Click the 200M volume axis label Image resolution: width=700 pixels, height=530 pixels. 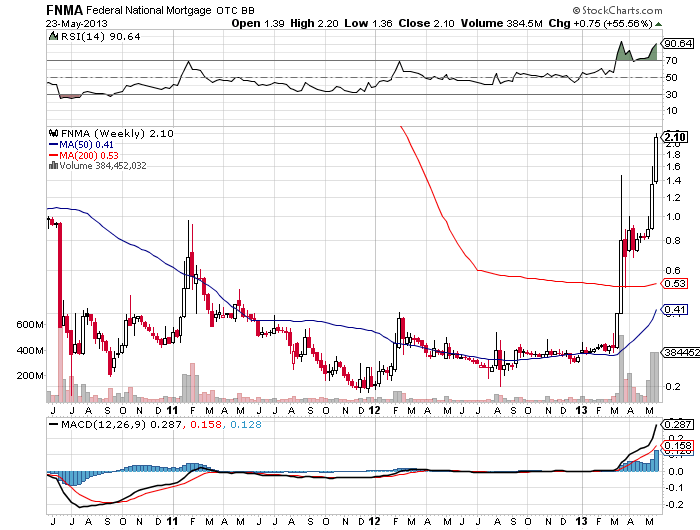click(x=30, y=376)
